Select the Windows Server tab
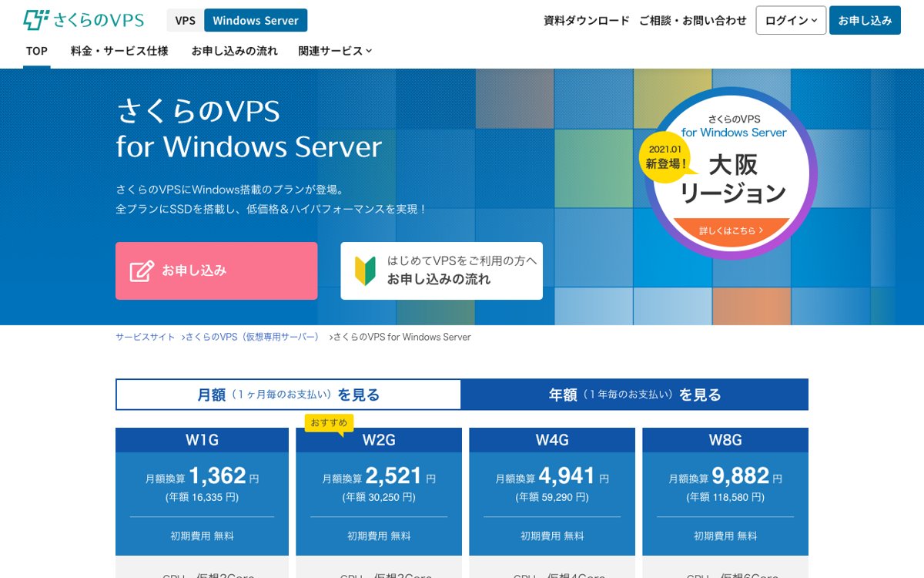Image resolution: width=924 pixels, height=578 pixels. [x=256, y=21]
